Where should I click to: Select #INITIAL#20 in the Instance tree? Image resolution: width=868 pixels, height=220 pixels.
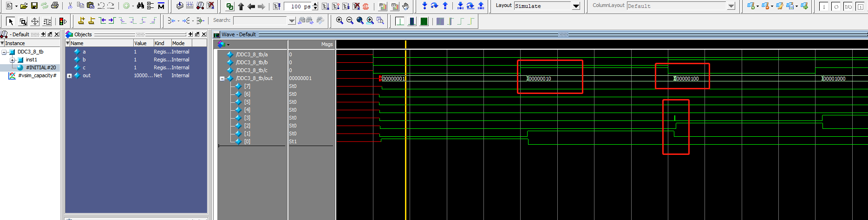(x=41, y=68)
